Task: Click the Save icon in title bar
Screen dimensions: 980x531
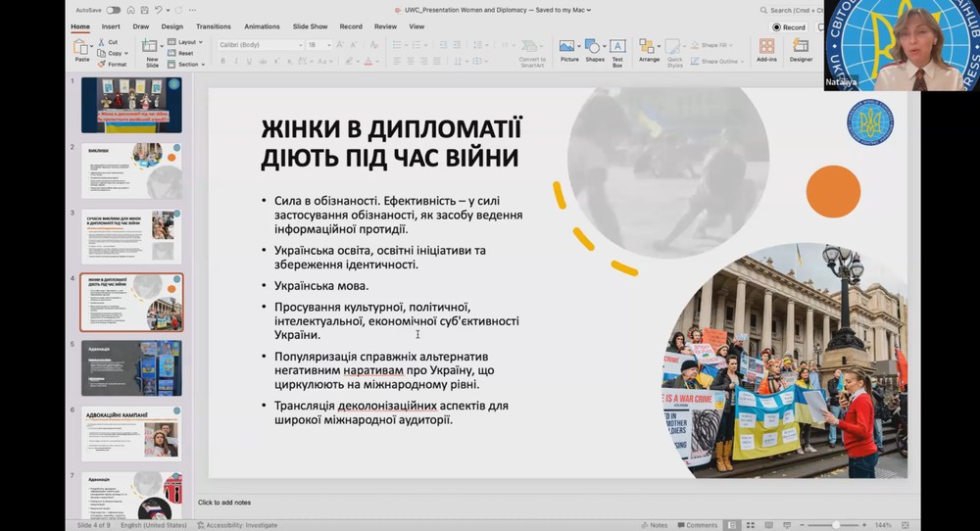Action: [x=145, y=10]
